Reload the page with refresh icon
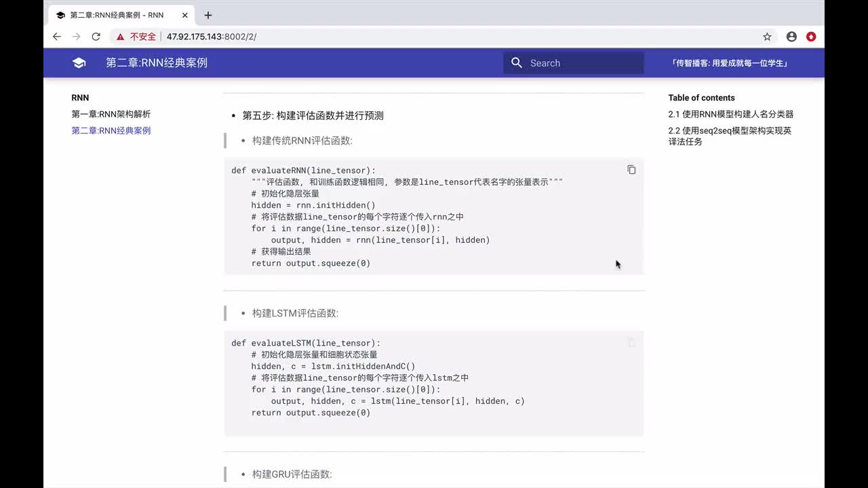868x488 pixels. (96, 37)
